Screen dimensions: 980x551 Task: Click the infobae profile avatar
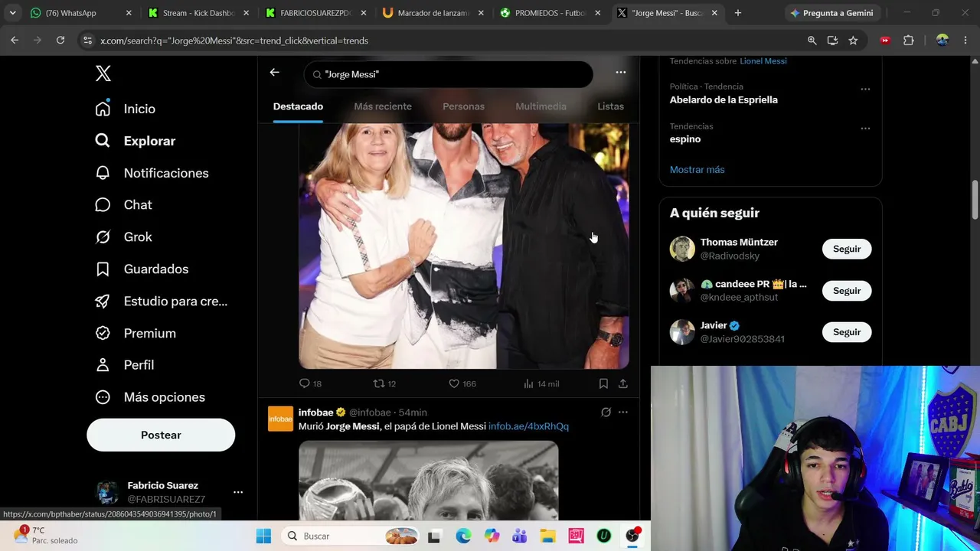280,419
